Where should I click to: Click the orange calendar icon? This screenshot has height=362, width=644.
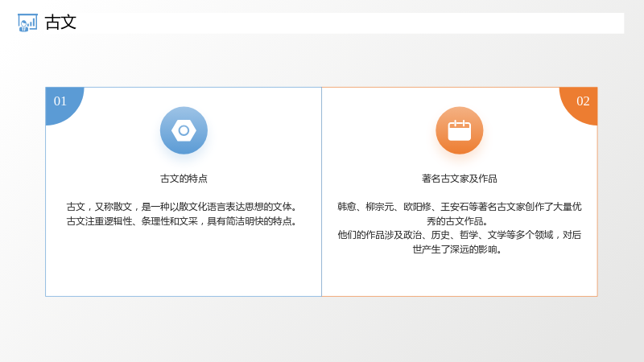[x=459, y=130]
